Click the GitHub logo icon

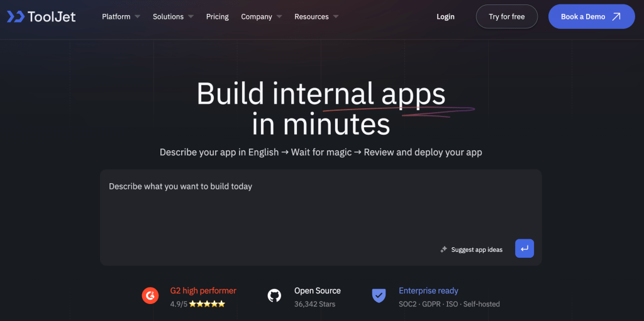pos(274,296)
